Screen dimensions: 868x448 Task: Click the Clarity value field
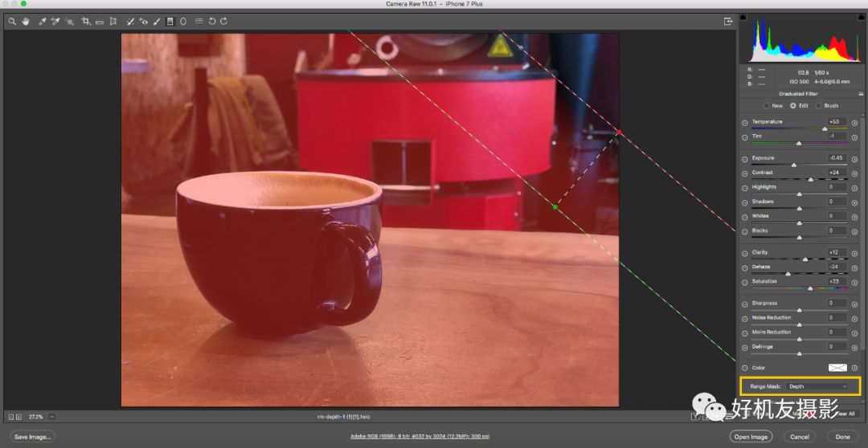pyautogui.click(x=837, y=252)
